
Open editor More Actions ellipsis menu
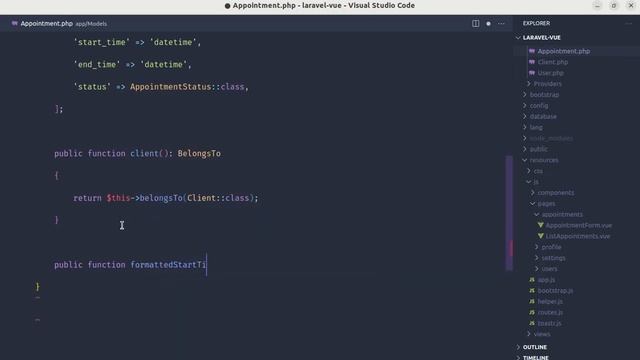tap(501, 24)
